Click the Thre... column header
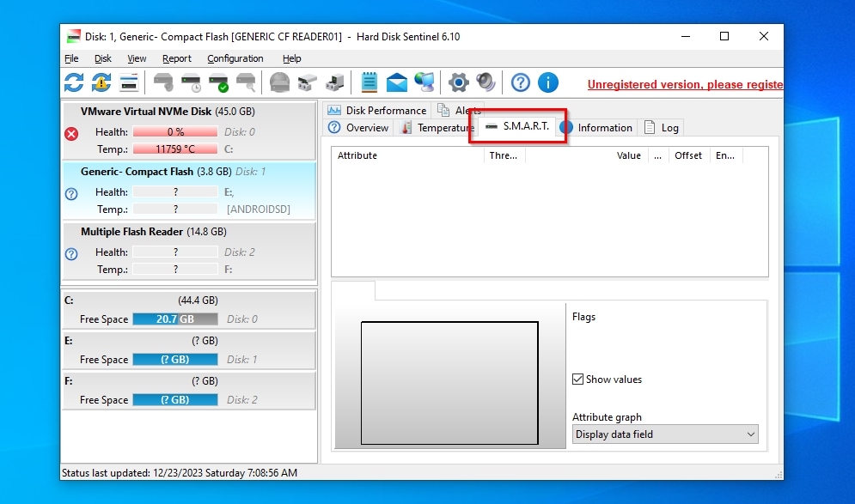 [x=504, y=155]
